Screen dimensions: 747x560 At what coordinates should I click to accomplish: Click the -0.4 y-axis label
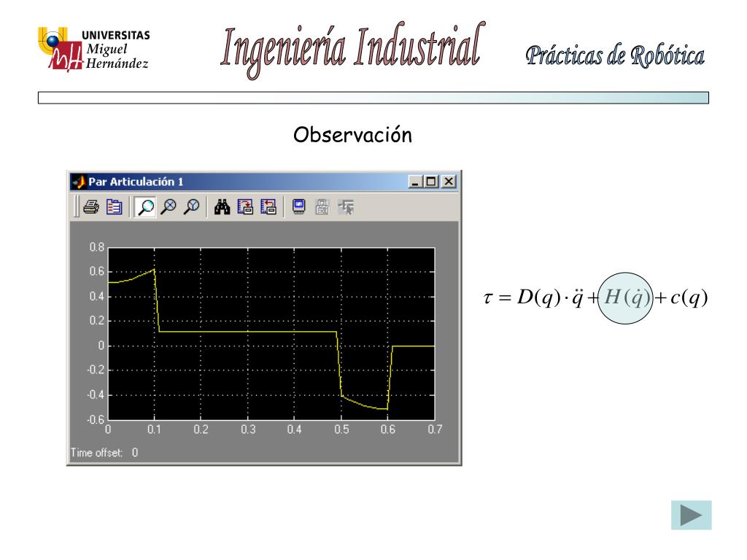point(96,394)
